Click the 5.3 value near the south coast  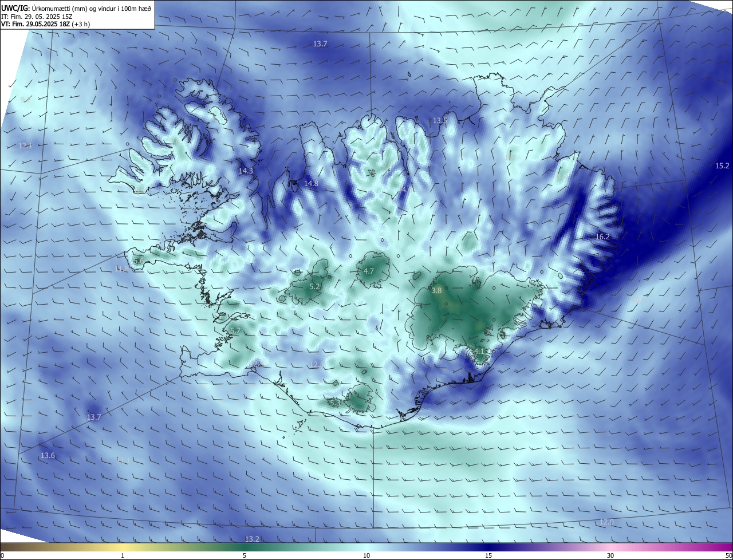click(336, 403)
